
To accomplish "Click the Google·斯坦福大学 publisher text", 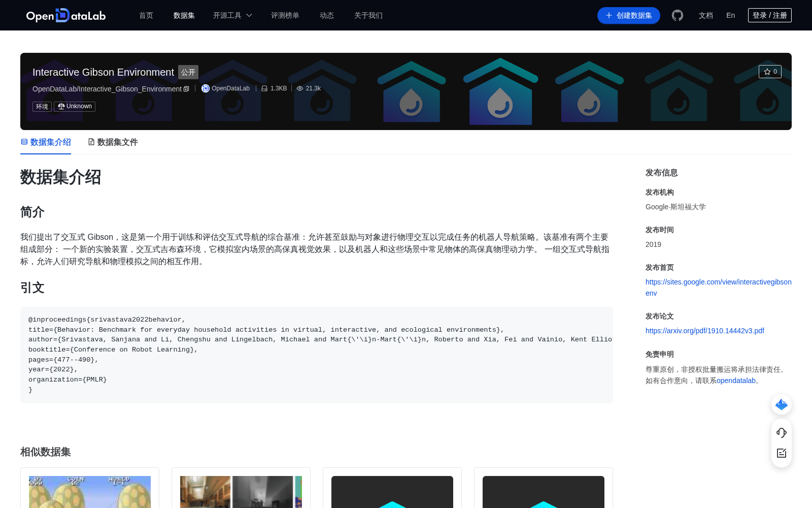I will (675, 207).
